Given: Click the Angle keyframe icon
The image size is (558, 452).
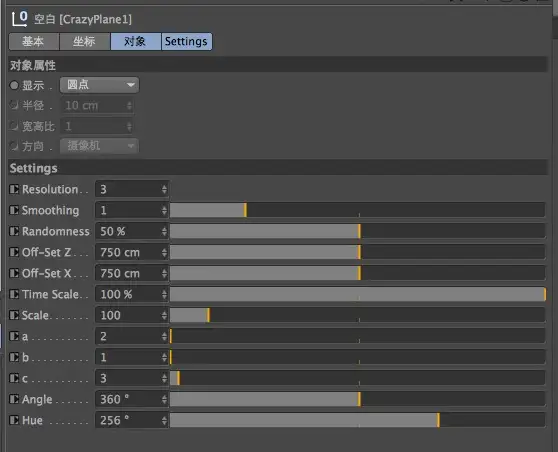Looking at the screenshot, I should point(14,399).
